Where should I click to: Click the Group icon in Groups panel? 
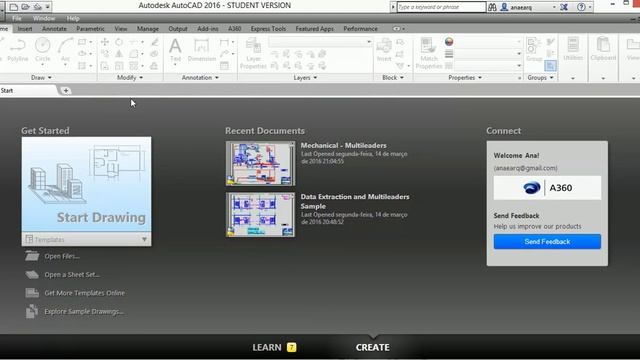tap(533, 49)
